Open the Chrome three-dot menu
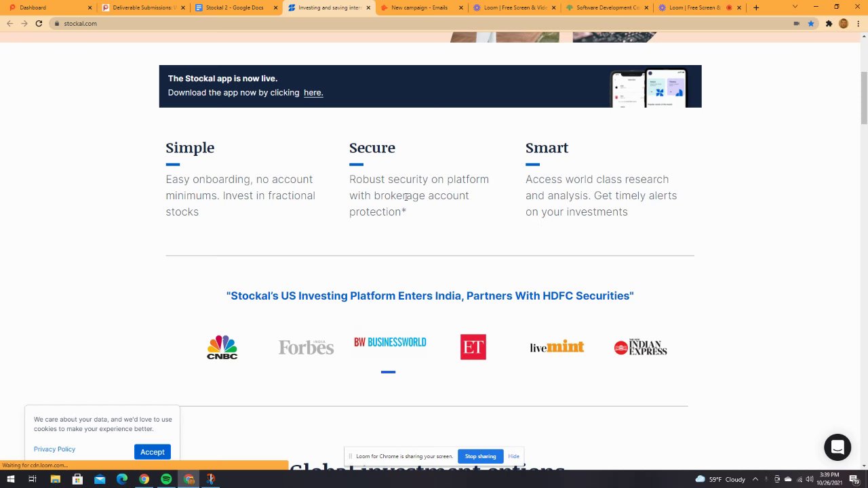This screenshot has height=488, width=868. click(858, 23)
